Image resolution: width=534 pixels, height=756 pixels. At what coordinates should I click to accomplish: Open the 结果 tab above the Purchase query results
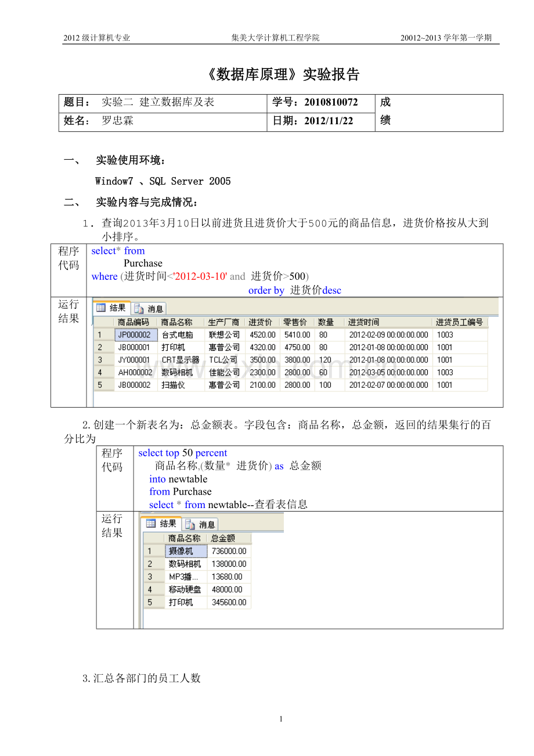pos(112,308)
